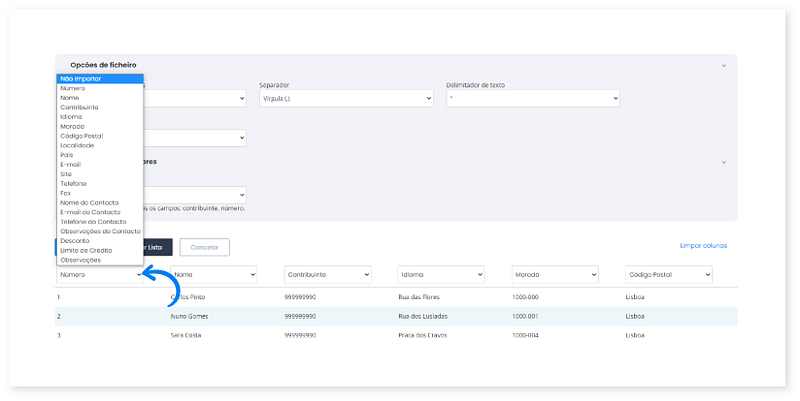This screenshot has height=401, width=800.
Task: Choose 'Observações do Contacto' from the list
Action: [x=99, y=230]
